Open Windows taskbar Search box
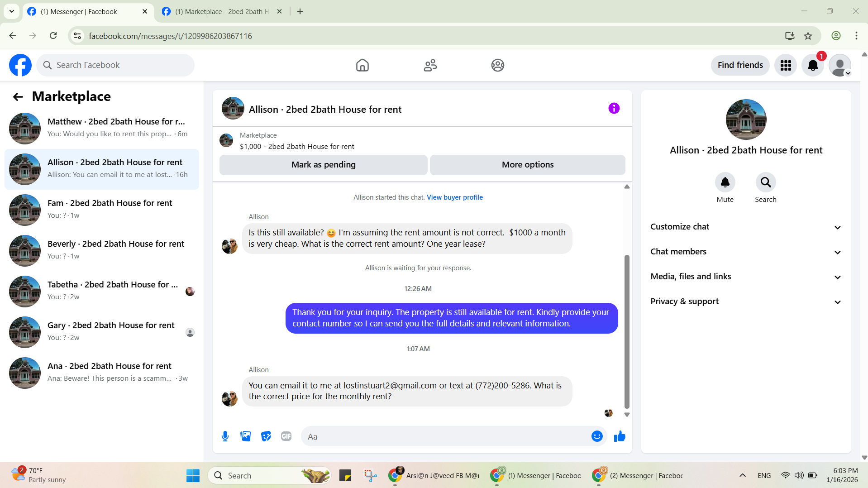This screenshot has width=868, height=488. 269,475
